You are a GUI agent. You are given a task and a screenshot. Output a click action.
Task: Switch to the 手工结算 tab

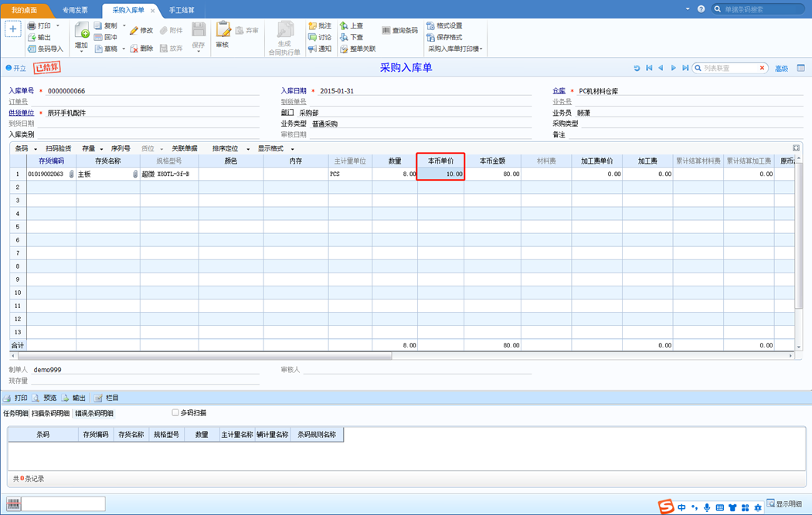pyautogui.click(x=182, y=10)
